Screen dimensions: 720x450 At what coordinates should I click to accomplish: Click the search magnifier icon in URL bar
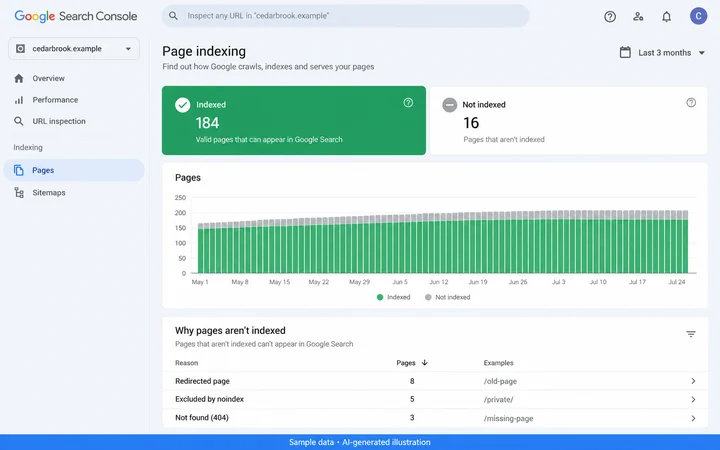click(173, 16)
